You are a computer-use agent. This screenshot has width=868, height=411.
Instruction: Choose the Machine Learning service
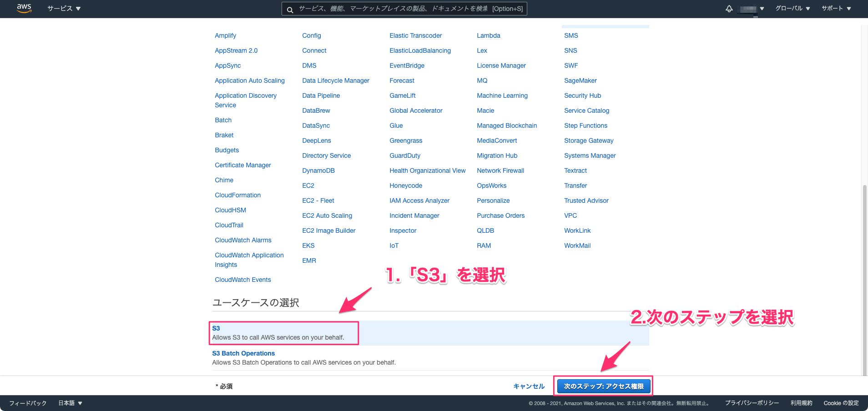pyautogui.click(x=502, y=95)
